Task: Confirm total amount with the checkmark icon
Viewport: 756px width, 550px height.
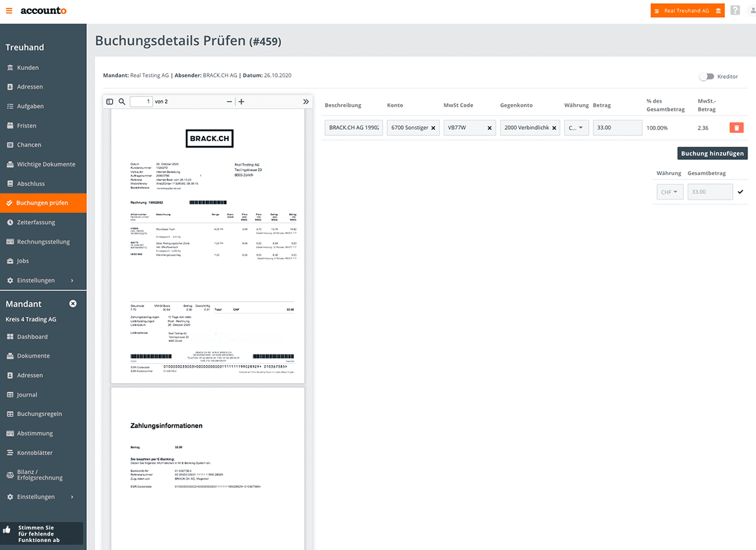Action: [x=741, y=192]
